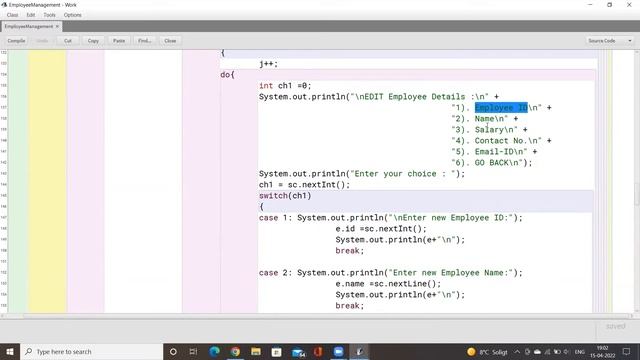
Task: Open Zoom from the taskbar
Action: tap(338, 351)
